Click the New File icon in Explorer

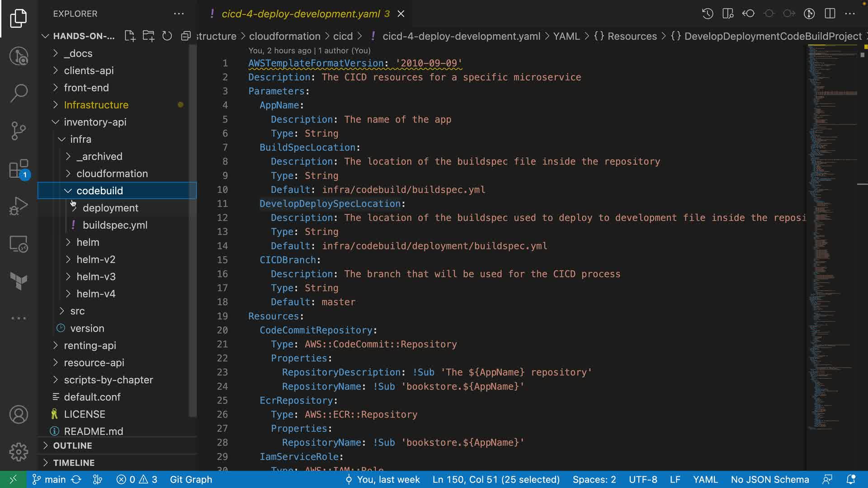click(130, 36)
